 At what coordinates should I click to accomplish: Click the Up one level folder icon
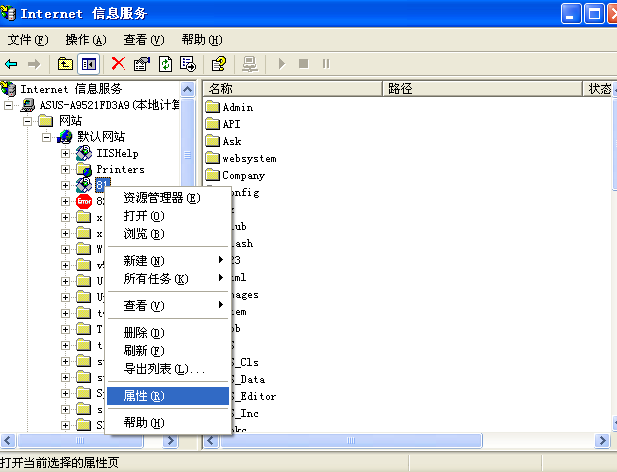65,64
